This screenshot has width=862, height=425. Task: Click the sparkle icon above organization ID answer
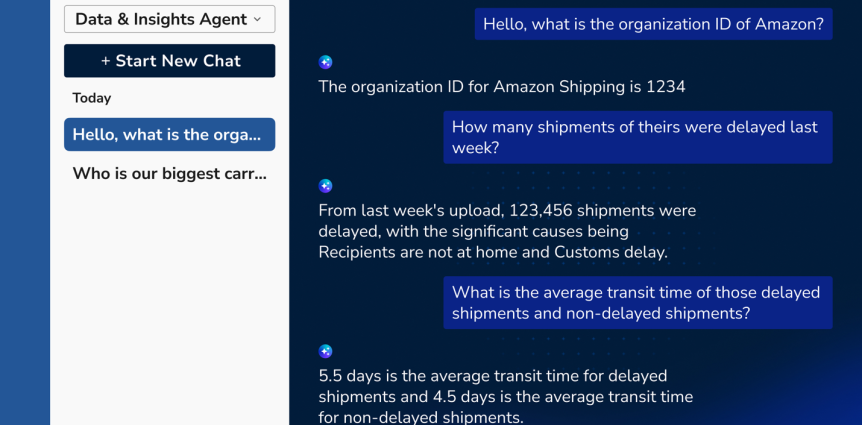325,62
